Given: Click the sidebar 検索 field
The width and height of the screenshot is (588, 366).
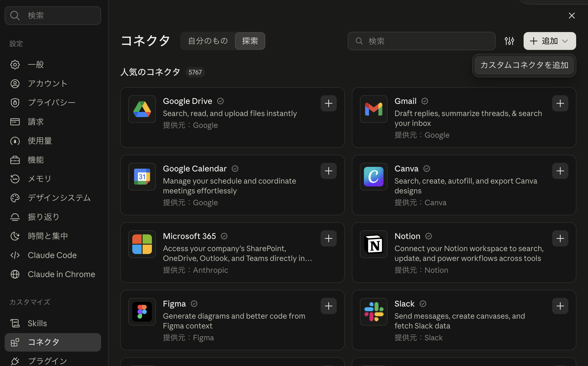Looking at the screenshot, I should pos(53,16).
